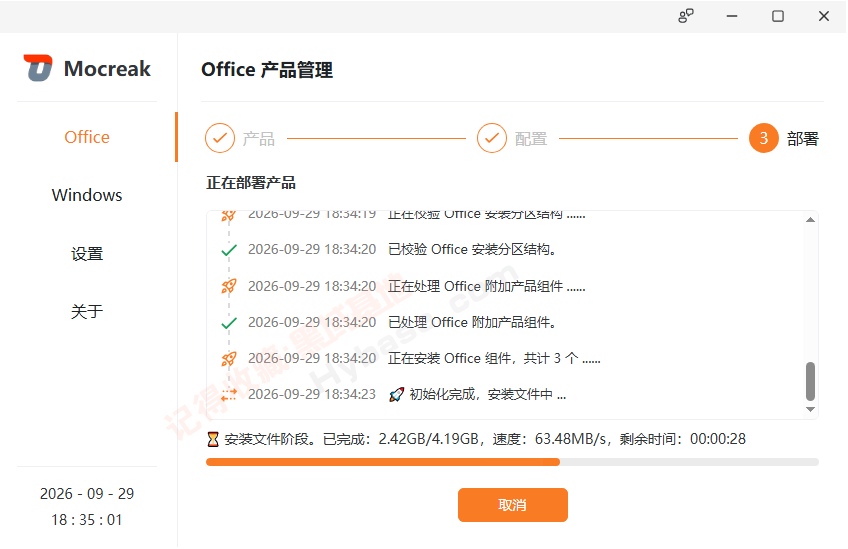Viewport: 848px width, 549px height.
Task: Click green checkmark beside 已处理 Office 附加产品组件
Action: (229, 323)
